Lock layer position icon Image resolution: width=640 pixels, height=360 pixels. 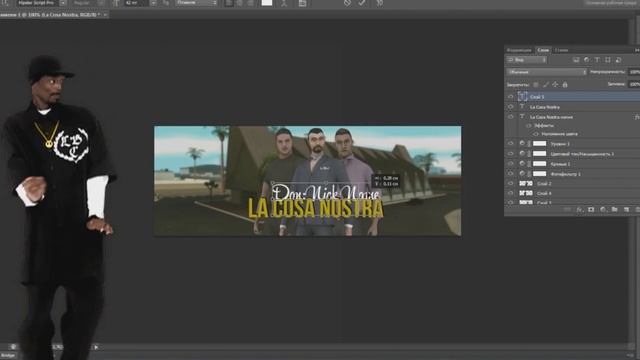(555, 84)
